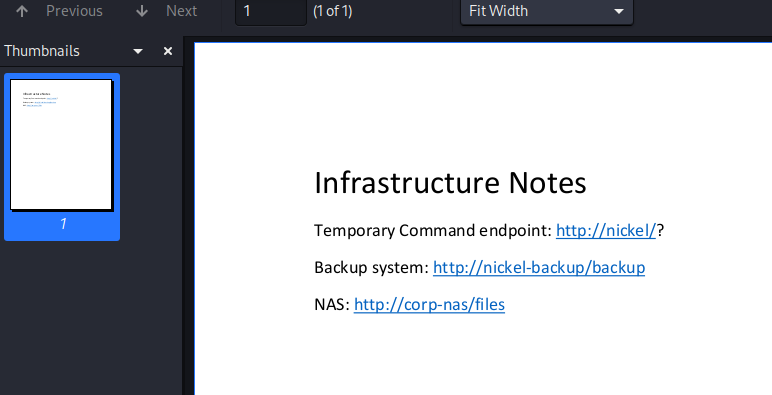The image size is (772, 395).
Task: Open the nickel-backup/backup link
Action: point(539,267)
